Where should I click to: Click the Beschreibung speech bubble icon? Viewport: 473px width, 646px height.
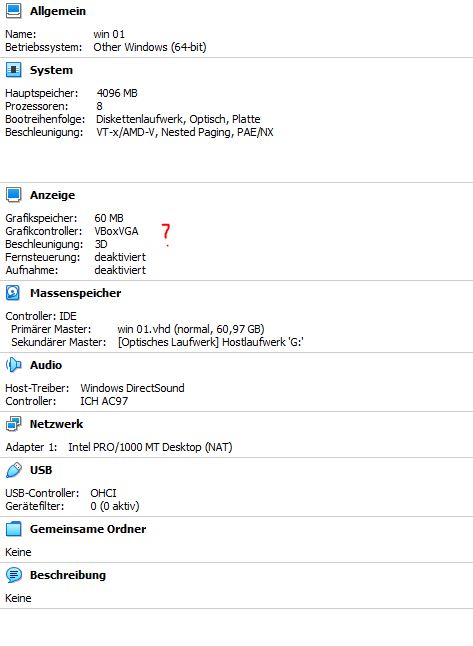coord(13,575)
